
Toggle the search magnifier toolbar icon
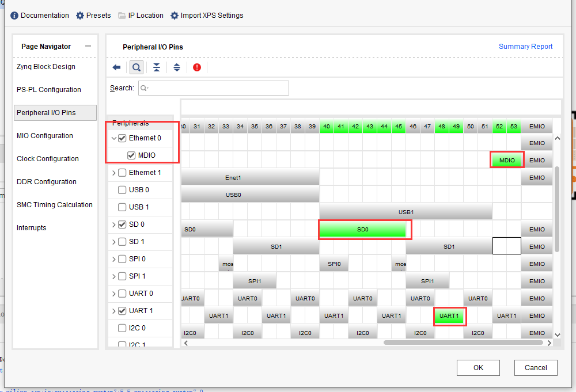coord(137,67)
